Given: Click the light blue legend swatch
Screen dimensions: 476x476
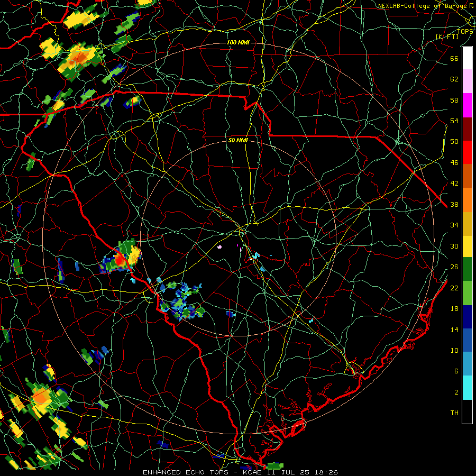Looking at the screenshot, I should 467,364.
